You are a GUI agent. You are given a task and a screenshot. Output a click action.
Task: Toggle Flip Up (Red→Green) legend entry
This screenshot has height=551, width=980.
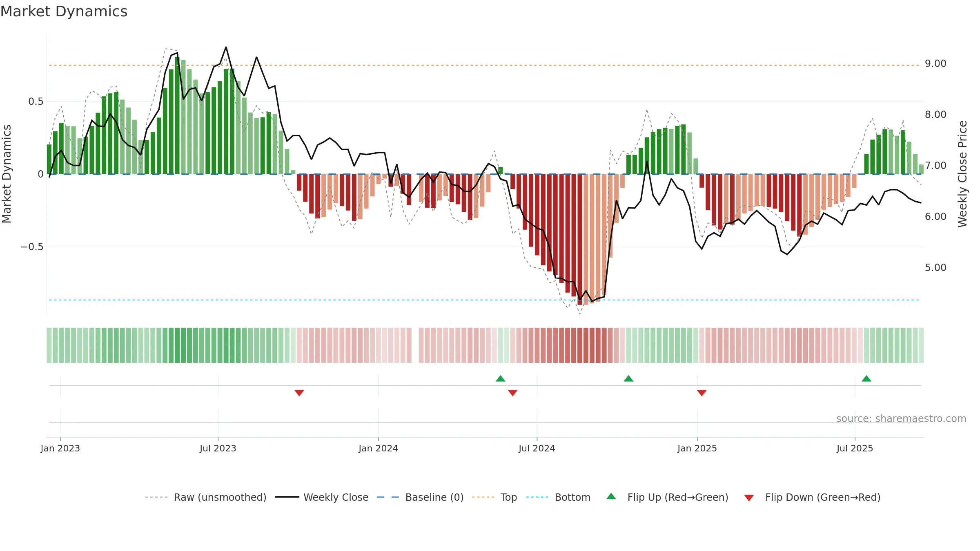(x=667, y=497)
